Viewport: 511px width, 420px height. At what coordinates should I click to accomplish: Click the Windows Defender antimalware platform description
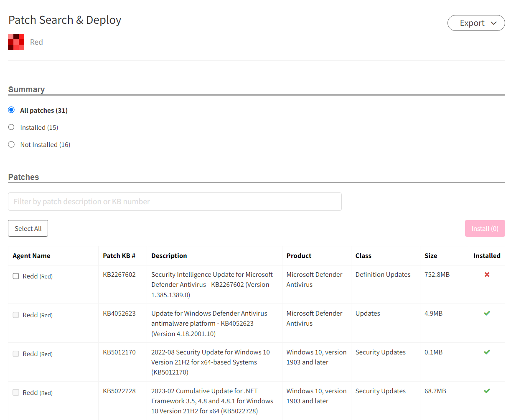point(209,324)
